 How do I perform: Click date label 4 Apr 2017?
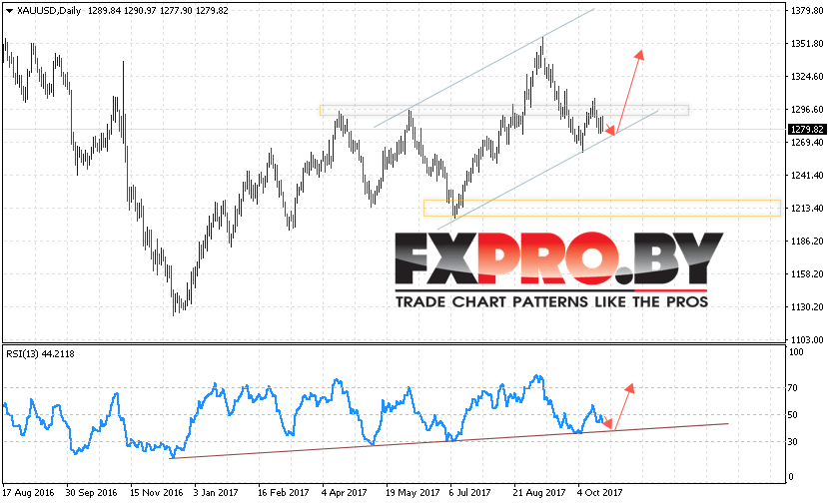click(x=345, y=493)
